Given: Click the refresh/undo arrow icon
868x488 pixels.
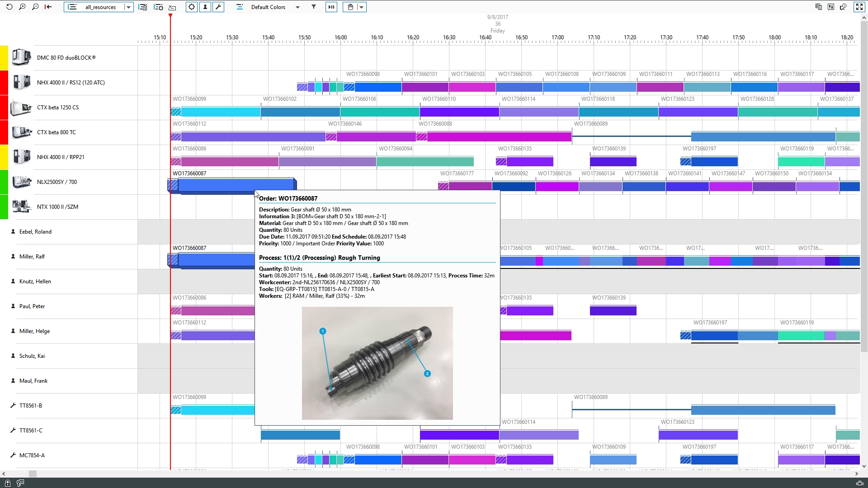Looking at the screenshot, I should coord(9,7).
